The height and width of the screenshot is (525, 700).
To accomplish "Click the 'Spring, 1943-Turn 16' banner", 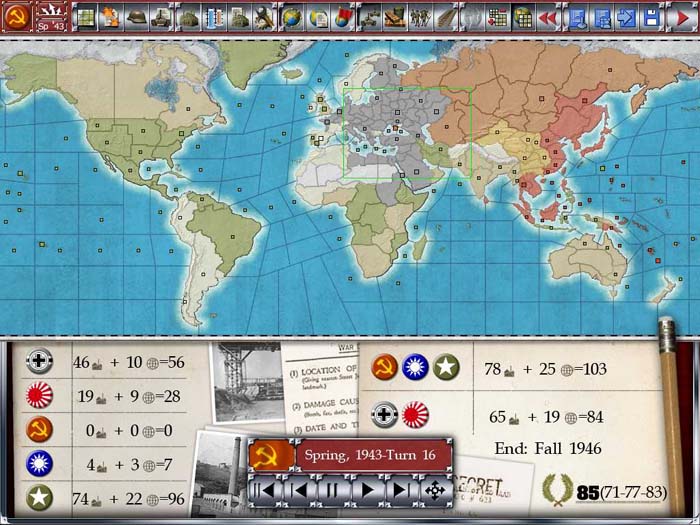I will coord(373,455).
